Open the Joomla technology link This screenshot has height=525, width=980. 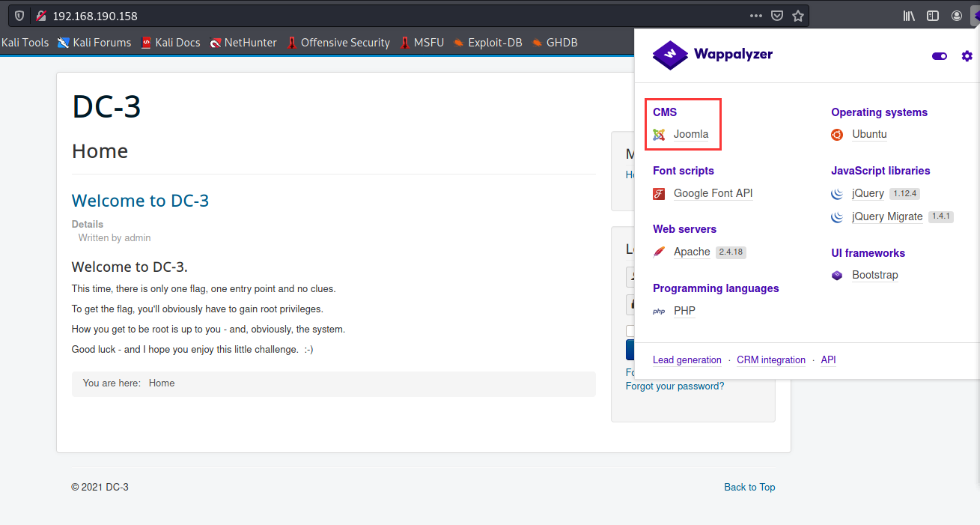tap(691, 135)
